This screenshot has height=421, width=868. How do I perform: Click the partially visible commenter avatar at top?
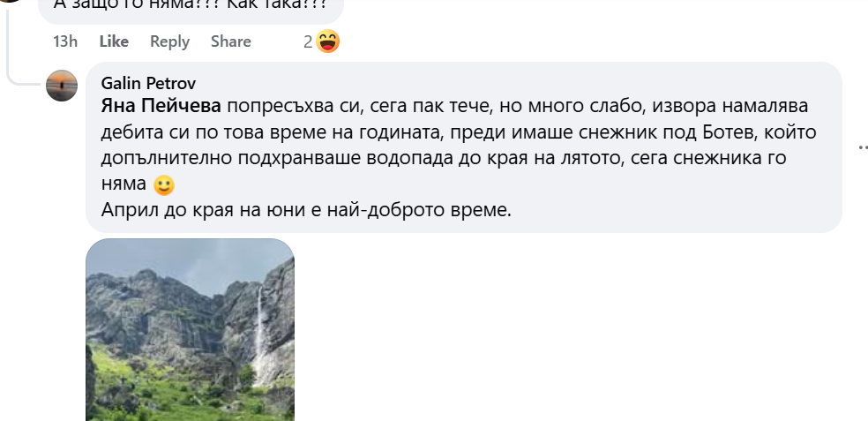point(11,1)
